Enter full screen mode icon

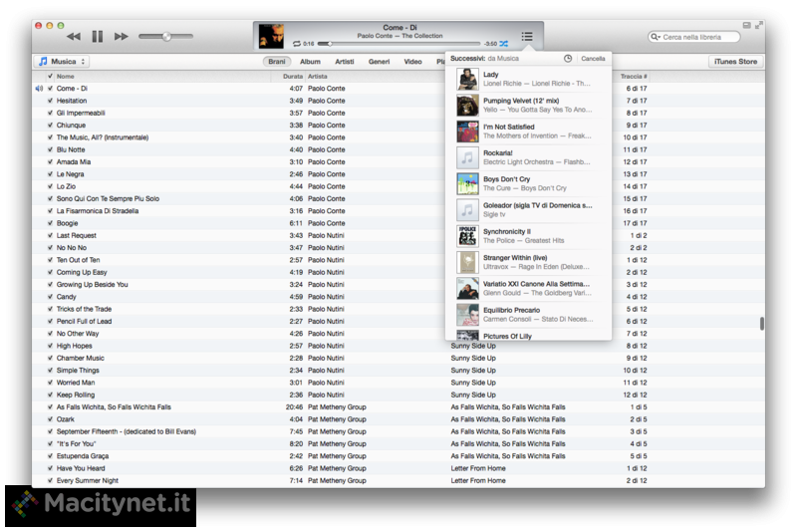pyautogui.click(x=759, y=25)
